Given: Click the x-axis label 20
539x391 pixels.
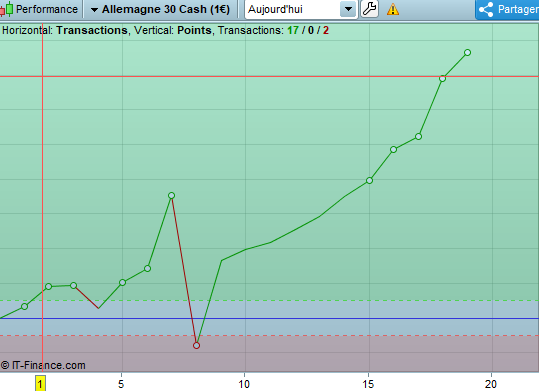Looking at the screenshot, I should pyautogui.click(x=491, y=384).
